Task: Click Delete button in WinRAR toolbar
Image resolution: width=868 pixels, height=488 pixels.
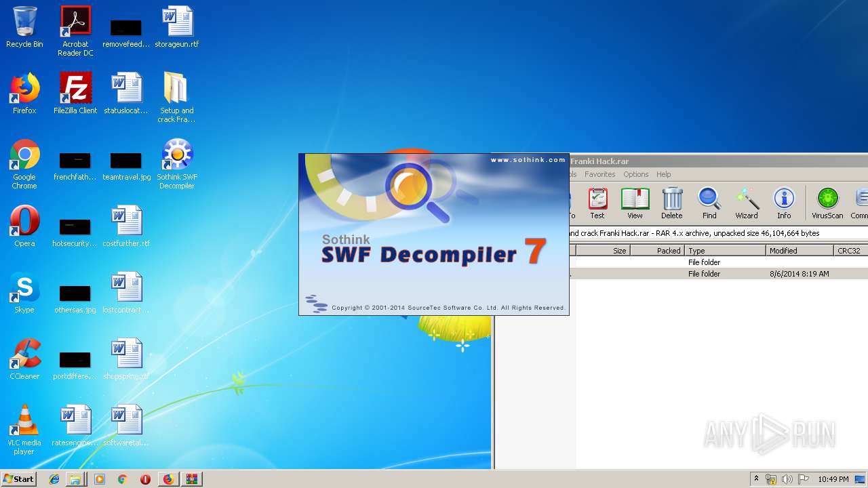Action: click(x=672, y=203)
